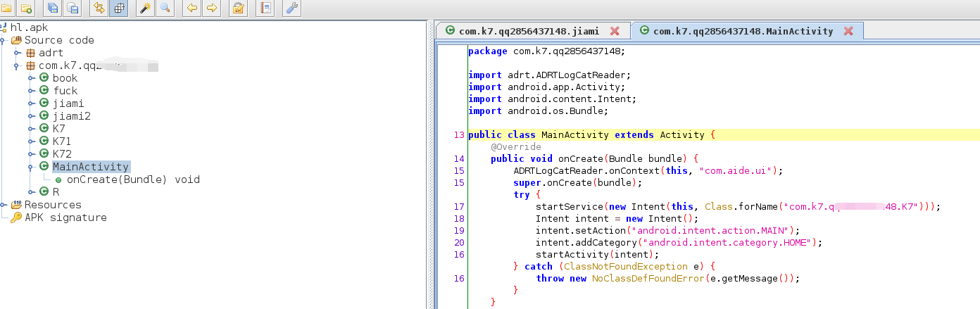
Task: Open the R class
Action: [56, 192]
